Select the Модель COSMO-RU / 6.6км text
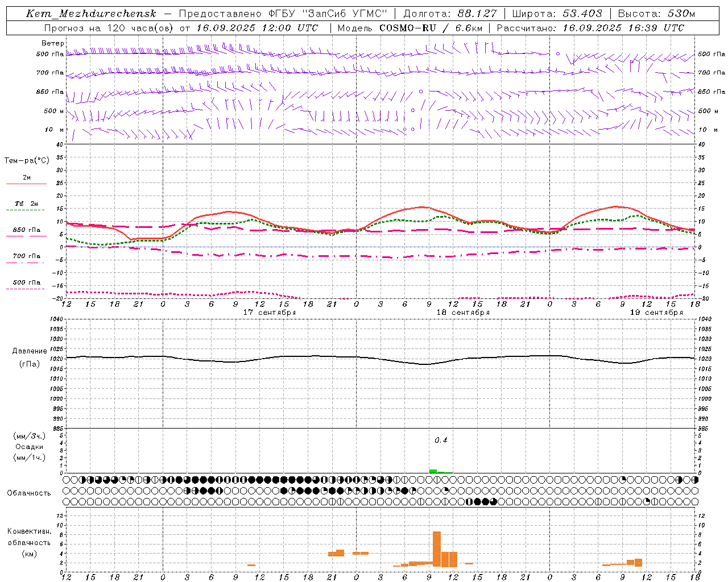The image size is (728, 582). [410, 28]
